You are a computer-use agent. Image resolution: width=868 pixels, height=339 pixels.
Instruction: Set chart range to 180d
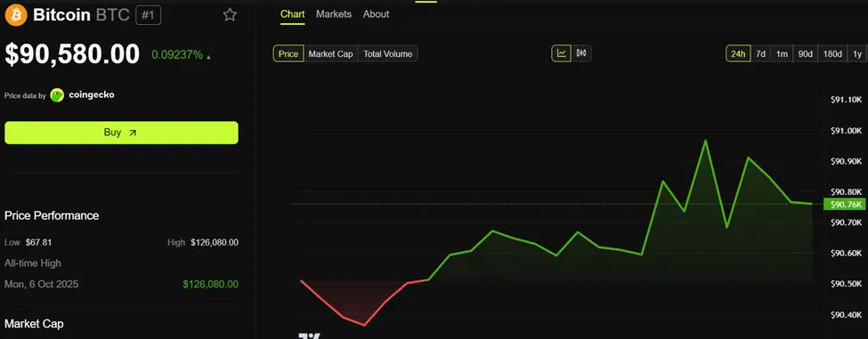point(832,53)
